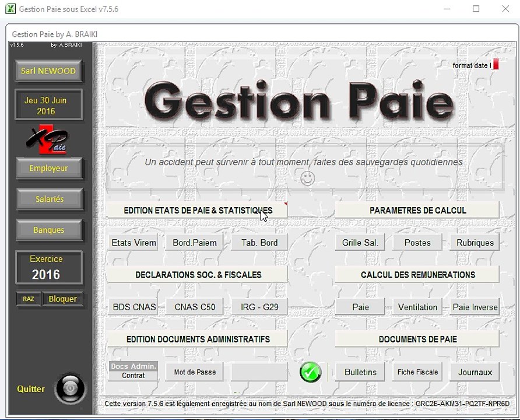Click the Bloquer button
Viewport: 520px width, 420px height.
click(x=63, y=299)
